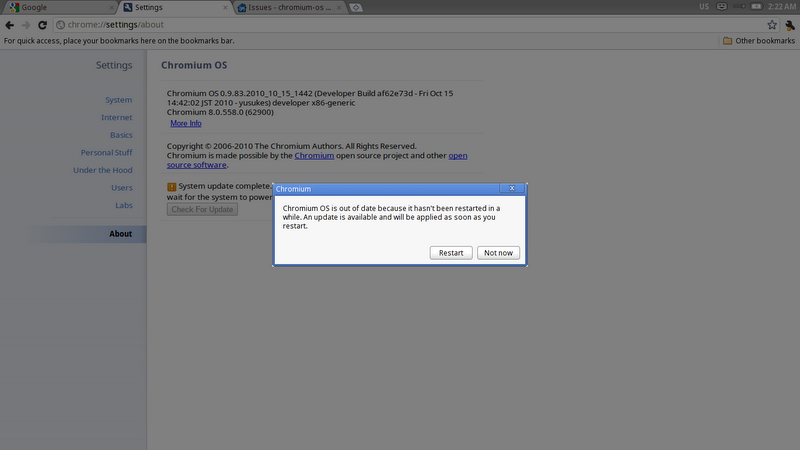Open the More Info link
Viewport: 800px width, 450px height.
pos(186,123)
